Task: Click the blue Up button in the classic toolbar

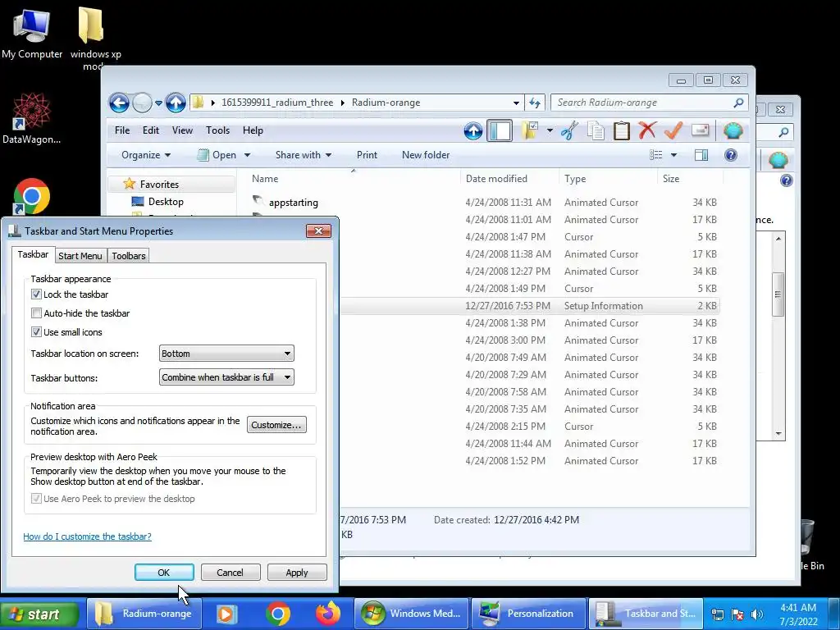Action: click(473, 130)
